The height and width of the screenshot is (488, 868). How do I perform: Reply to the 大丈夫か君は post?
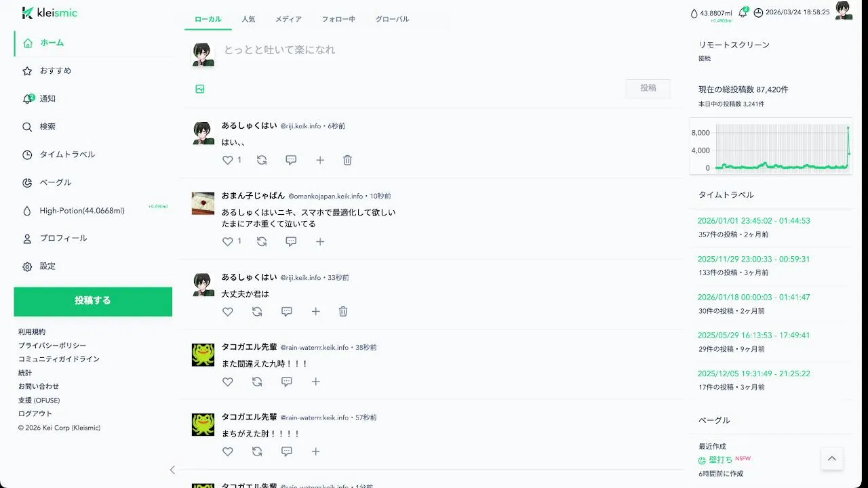click(287, 312)
